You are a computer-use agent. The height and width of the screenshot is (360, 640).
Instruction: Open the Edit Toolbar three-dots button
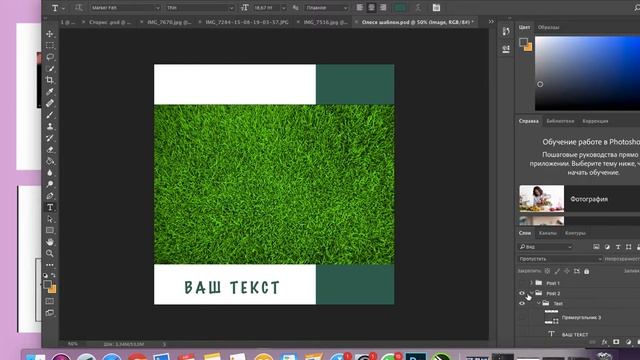click(x=50, y=265)
